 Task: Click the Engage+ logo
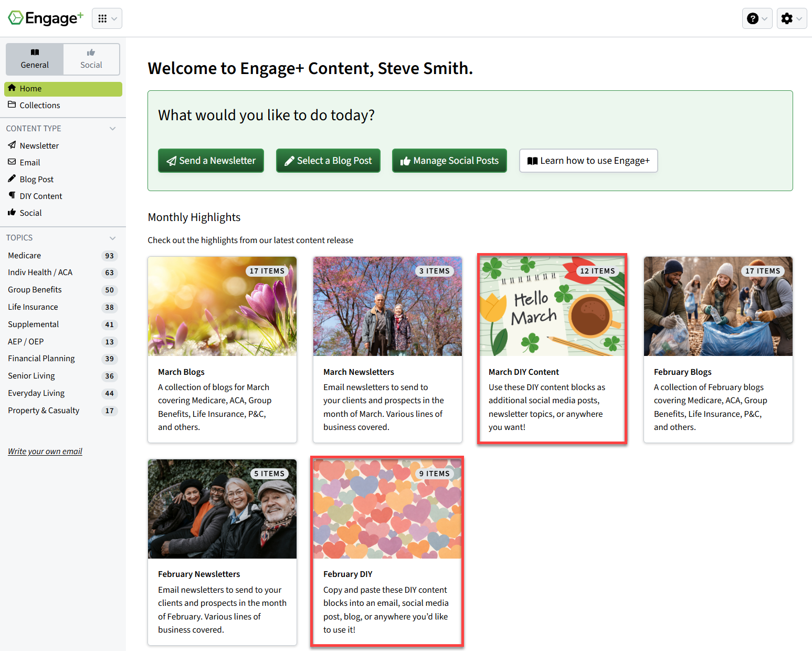coord(46,18)
